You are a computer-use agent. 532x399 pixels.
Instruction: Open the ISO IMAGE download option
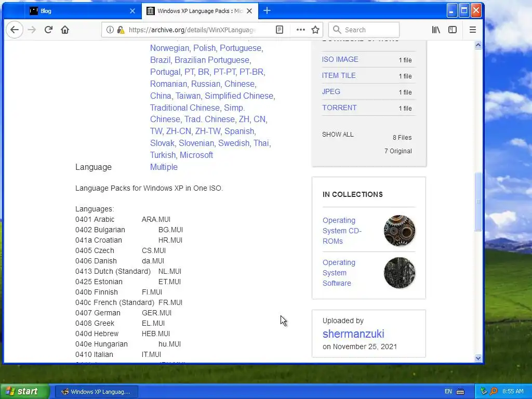click(x=340, y=59)
